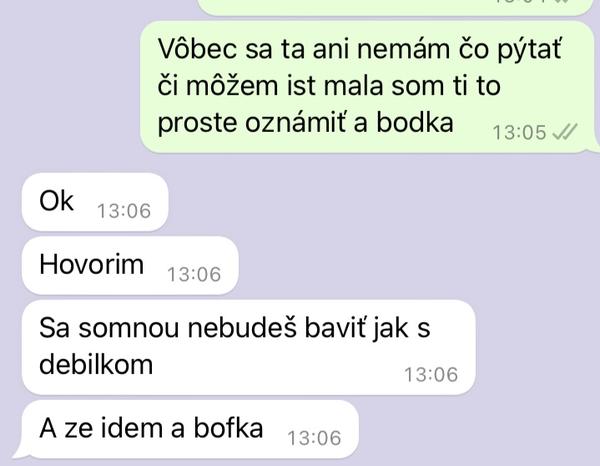
Task: Click the word "bofka" in the last message
Action: click(x=228, y=427)
